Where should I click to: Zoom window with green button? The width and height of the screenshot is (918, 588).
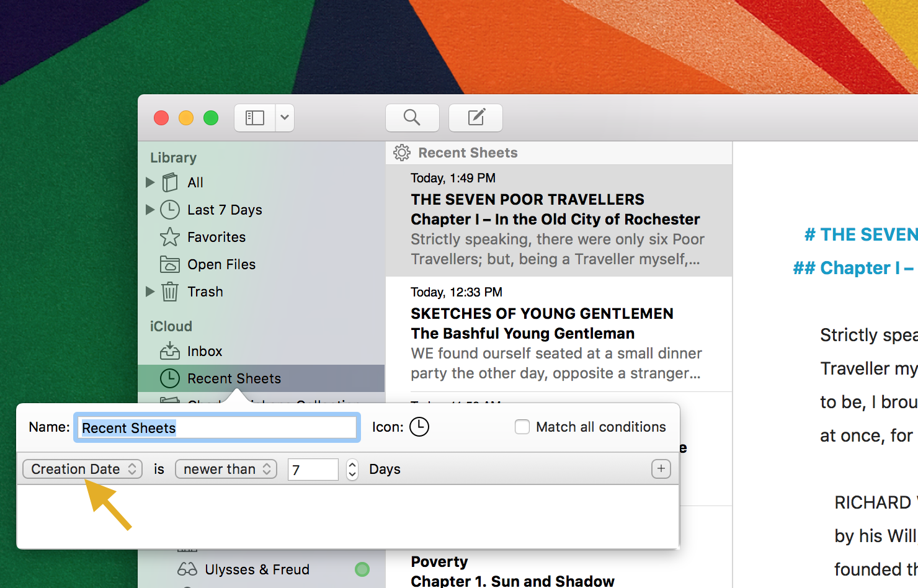211,118
